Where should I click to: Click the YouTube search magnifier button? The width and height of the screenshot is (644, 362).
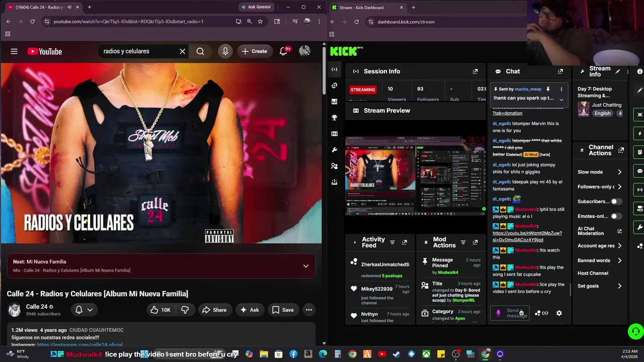click(x=200, y=51)
